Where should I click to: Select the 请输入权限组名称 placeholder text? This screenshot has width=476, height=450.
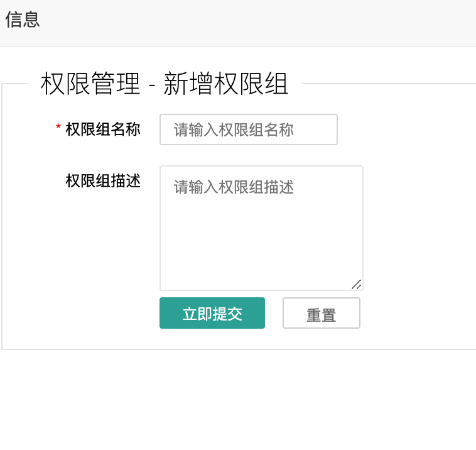coord(234,130)
